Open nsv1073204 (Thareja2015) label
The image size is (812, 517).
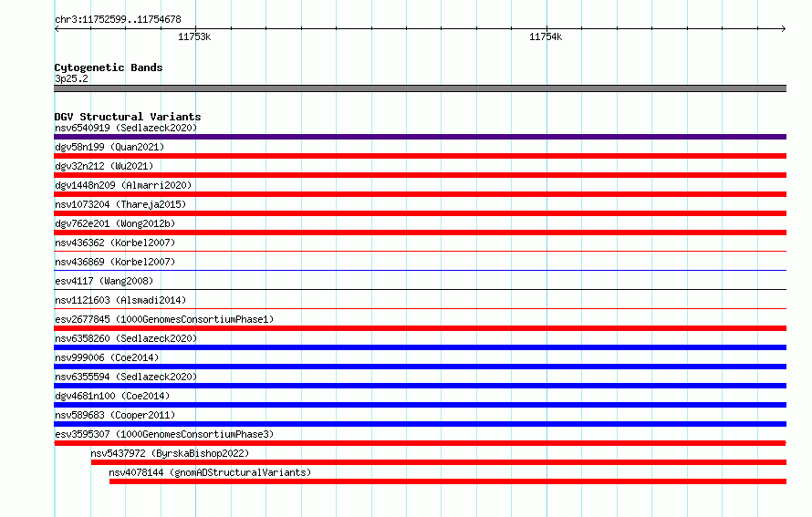[120, 204]
